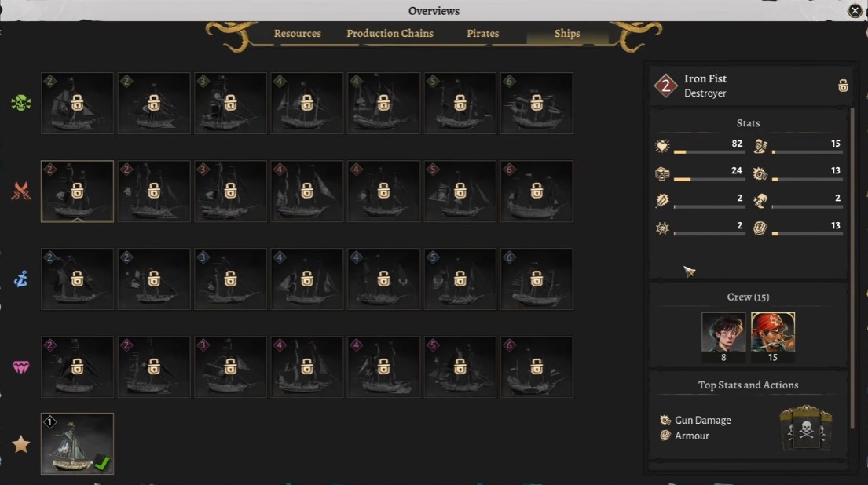Viewport: 868px width, 485px height.
Task: Open the Production Chains tab
Action: [x=390, y=33]
